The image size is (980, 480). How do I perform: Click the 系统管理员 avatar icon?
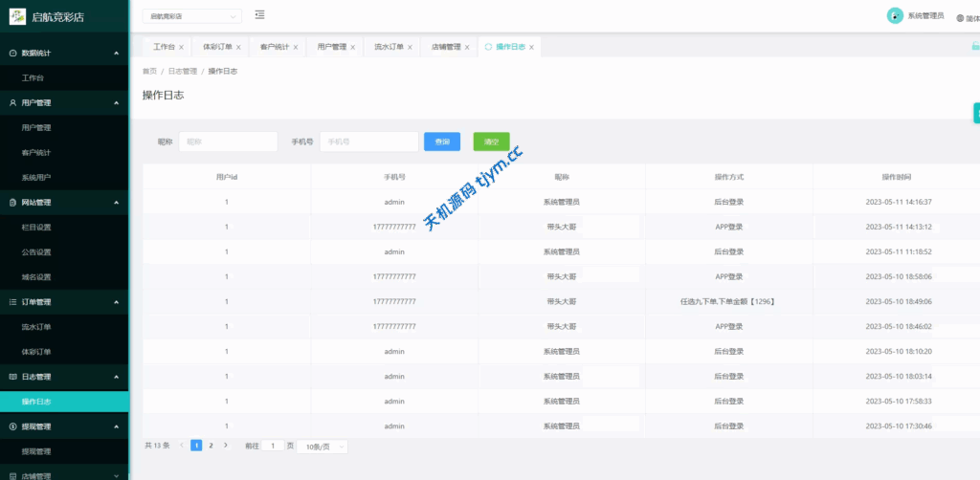click(x=895, y=15)
